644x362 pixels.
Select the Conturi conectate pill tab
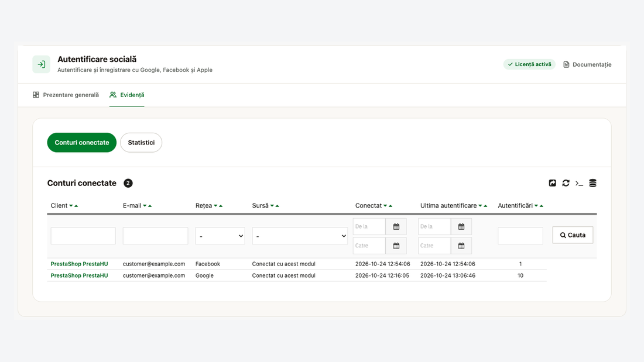(x=82, y=143)
